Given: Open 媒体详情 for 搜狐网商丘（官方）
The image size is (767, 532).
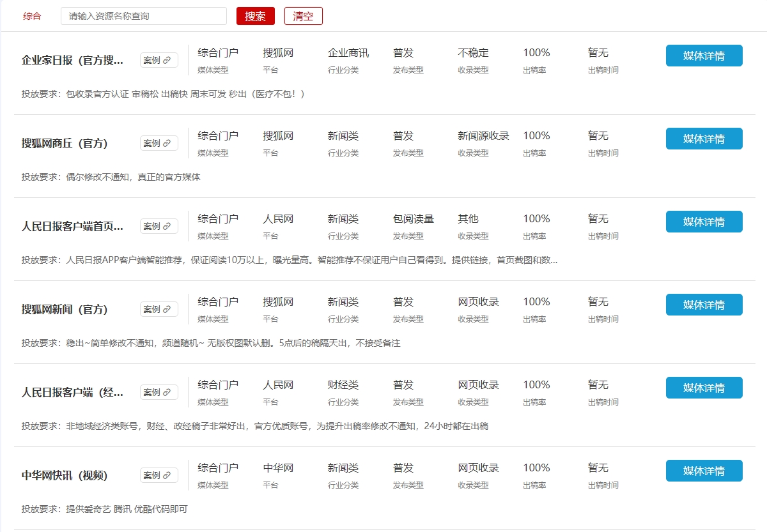Looking at the screenshot, I should pyautogui.click(x=704, y=139).
